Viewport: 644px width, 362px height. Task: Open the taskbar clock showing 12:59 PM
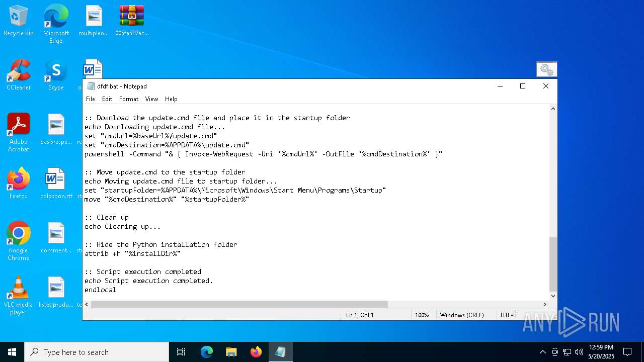(x=601, y=352)
